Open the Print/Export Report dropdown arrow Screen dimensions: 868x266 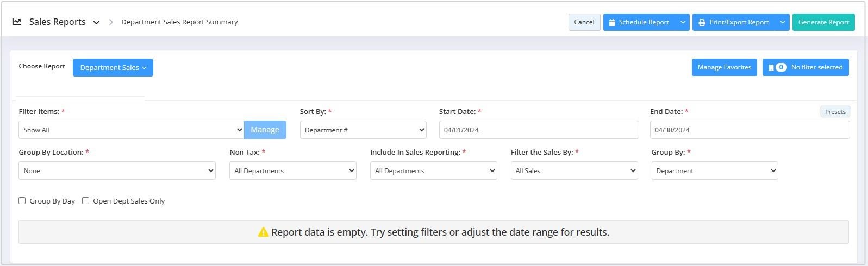[783, 22]
